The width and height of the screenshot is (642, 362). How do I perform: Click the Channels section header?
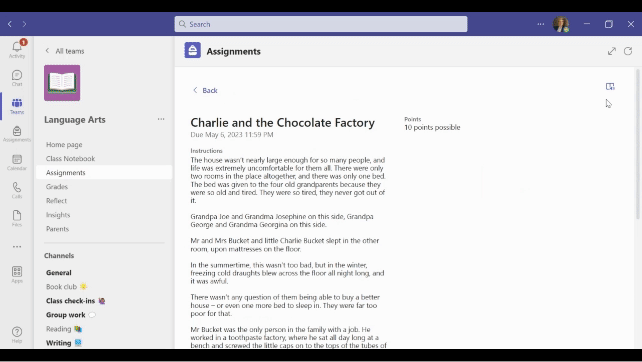pyautogui.click(x=59, y=256)
